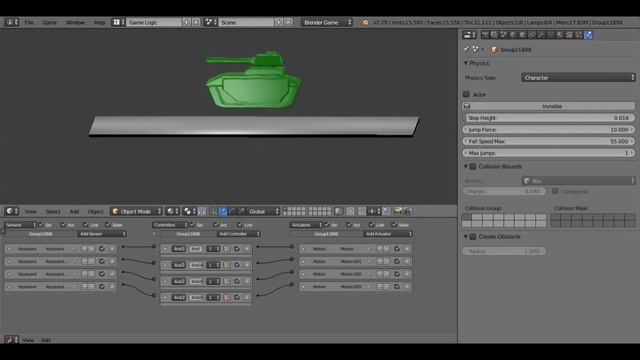The width and height of the screenshot is (640, 360).
Task: Click the Radius value field
Action: 504,251
